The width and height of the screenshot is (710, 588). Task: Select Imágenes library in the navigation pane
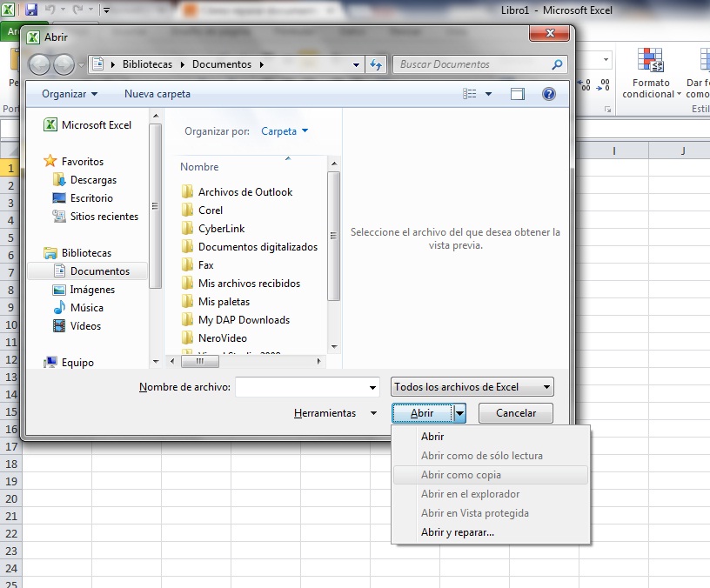84,290
